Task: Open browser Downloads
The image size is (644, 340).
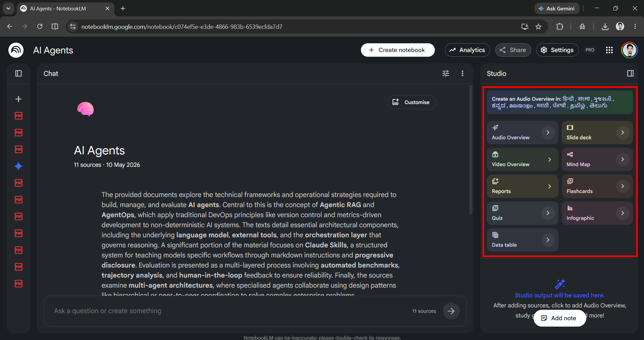Action: 605,27
